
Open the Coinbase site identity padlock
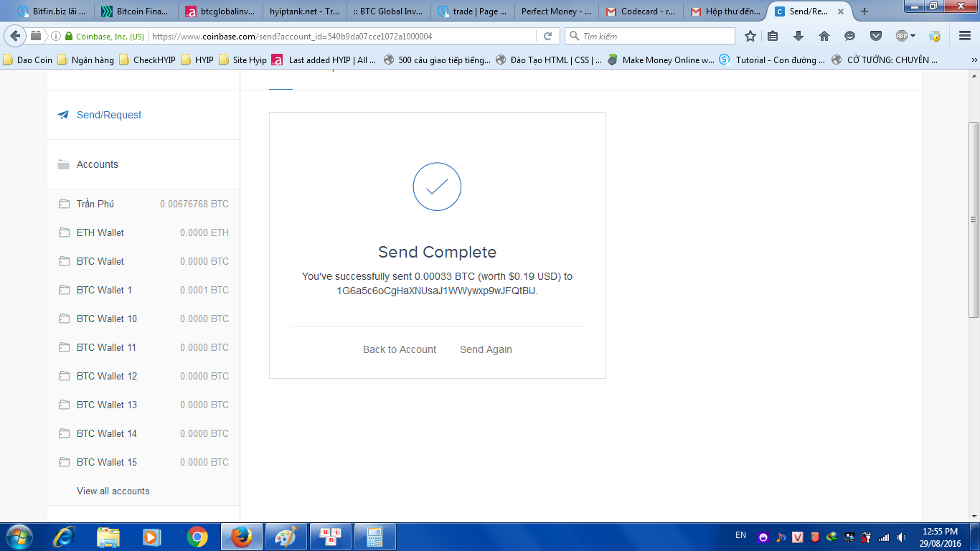point(69,36)
